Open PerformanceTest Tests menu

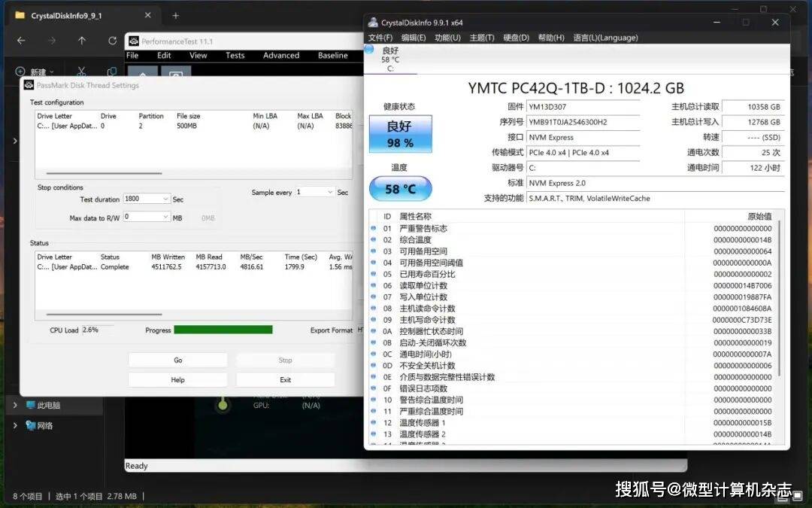pyautogui.click(x=235, y=56)
